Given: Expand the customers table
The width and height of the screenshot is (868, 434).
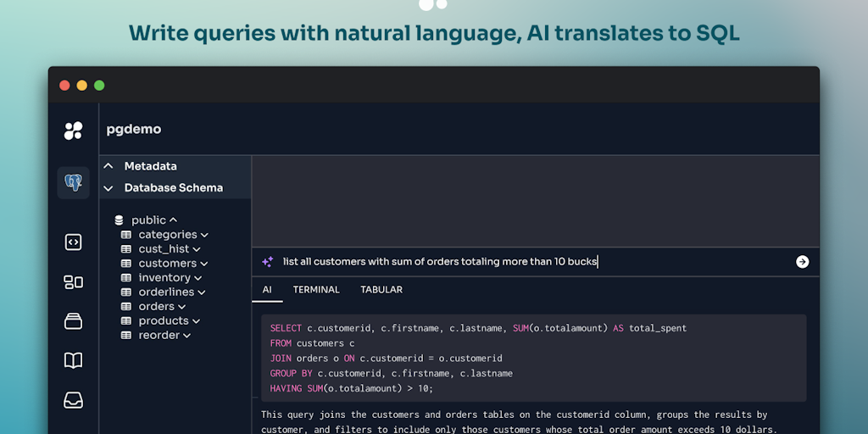Looking at the screenshot, I should click(x=204, y=264).
